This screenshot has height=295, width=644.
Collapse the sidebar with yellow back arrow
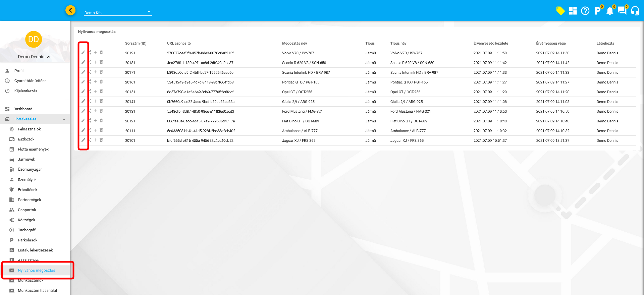pos(70,10)
